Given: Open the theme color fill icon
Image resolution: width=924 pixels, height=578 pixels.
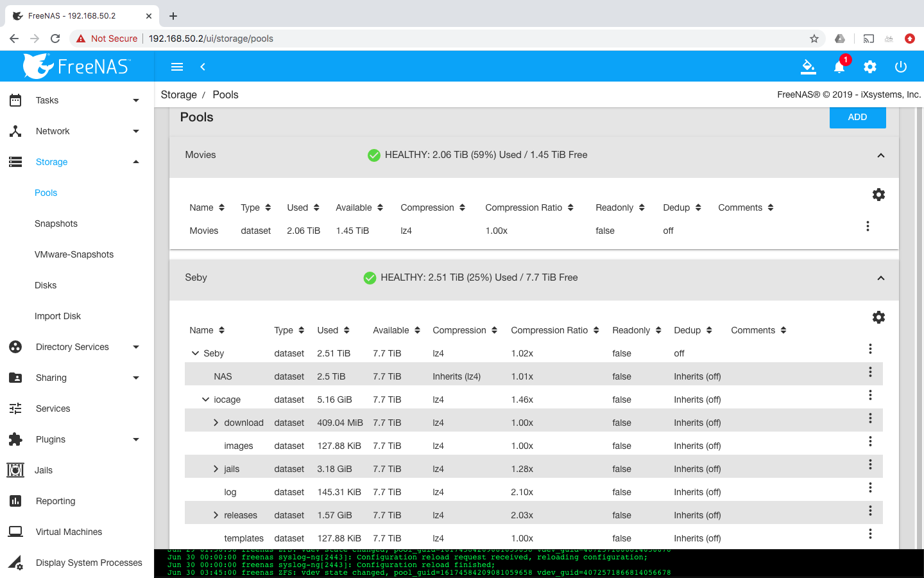Looking at the screenshot, I should tap(809, 66).
